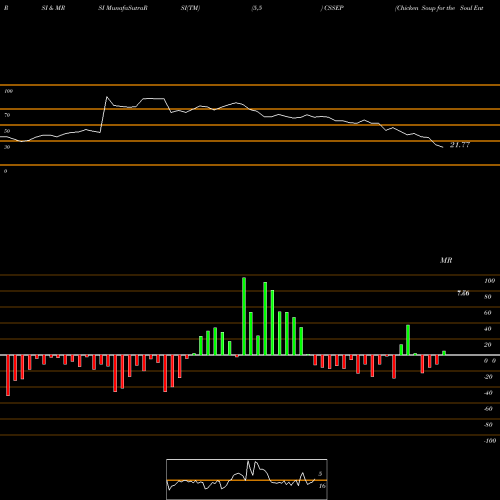Click the RSI axis label 100
Image resolution: width=500 pixels, height=500 pixels.
tap(8, 91)
